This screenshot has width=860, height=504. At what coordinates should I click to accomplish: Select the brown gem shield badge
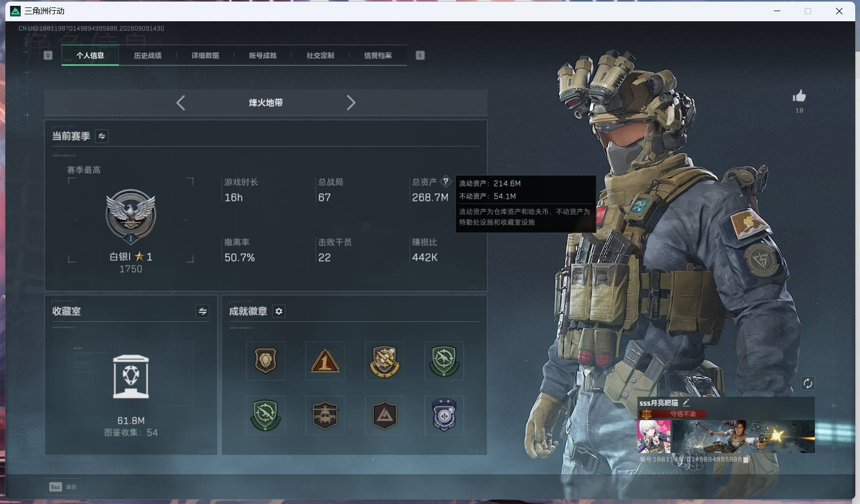click(266, 361)
